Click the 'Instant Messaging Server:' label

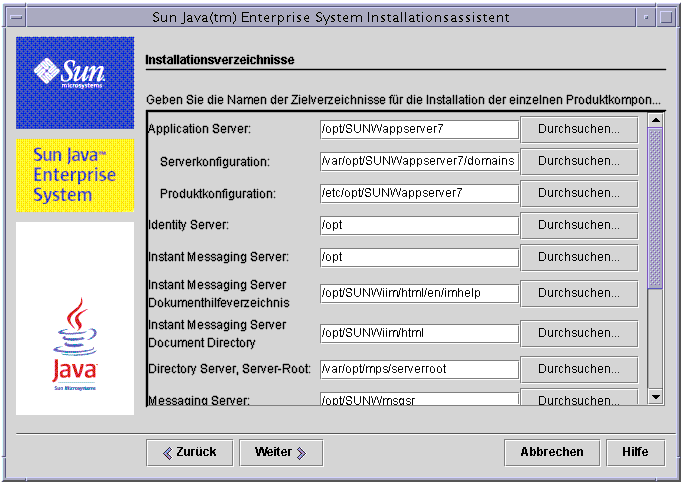point(219,257)
